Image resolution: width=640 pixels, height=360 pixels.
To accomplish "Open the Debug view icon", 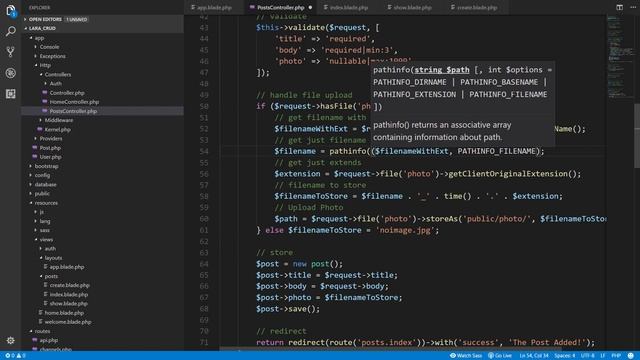I will 11,73.
